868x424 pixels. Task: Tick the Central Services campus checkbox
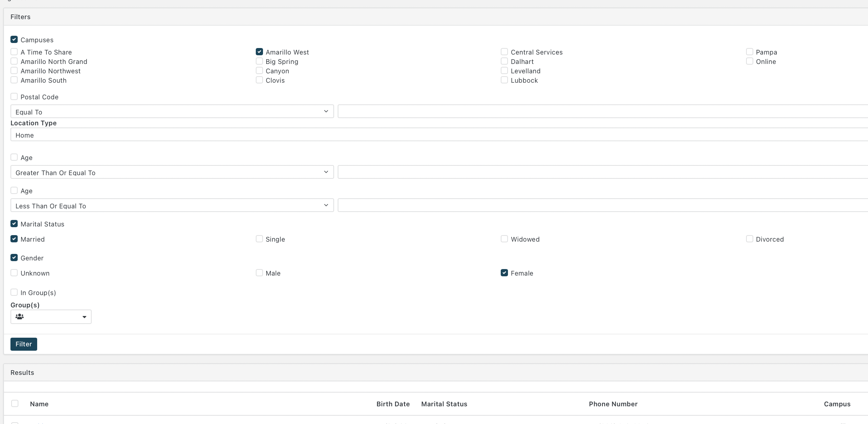[x=504, y=52]
